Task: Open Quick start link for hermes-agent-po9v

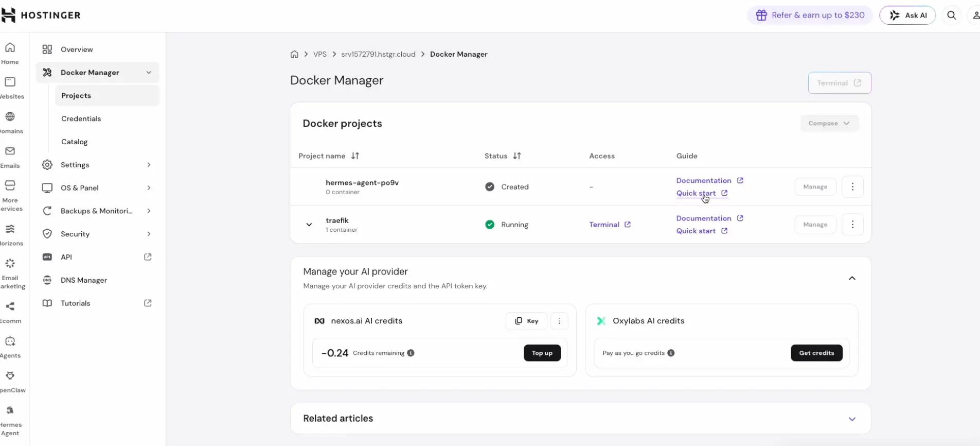Action: [x=702, y=193]
